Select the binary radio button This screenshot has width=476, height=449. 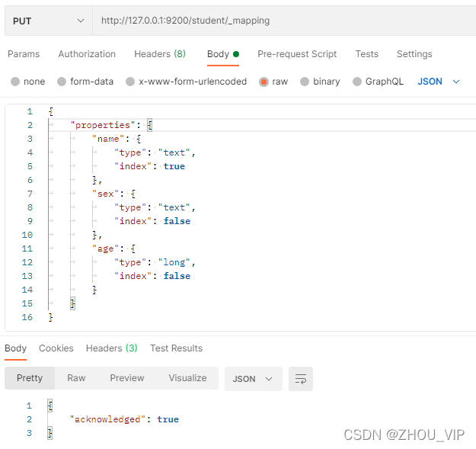tap(305, 82)
